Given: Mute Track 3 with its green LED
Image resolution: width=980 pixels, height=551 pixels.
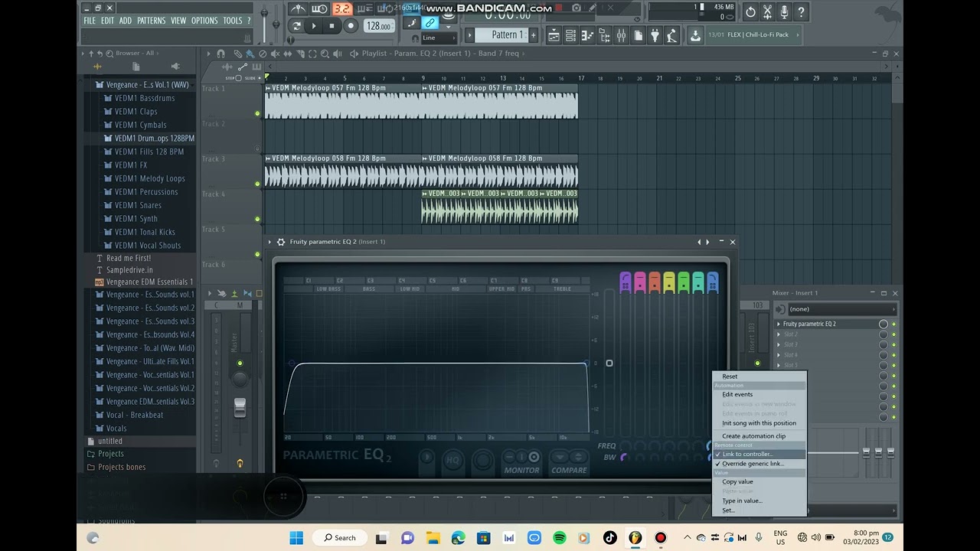Looking at the screenshot, I should pyautogui.click(x=257, y=184).
